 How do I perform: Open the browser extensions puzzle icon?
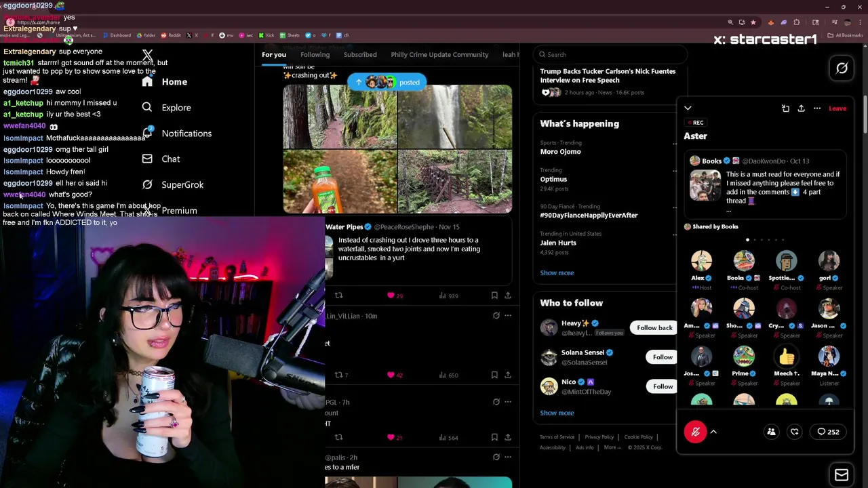click(796, 22)
